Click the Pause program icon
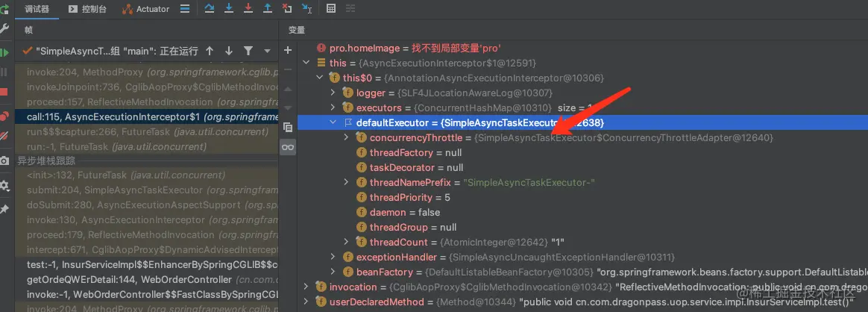The height and width of the screenshot is (312, 868). tap(4, 72)
